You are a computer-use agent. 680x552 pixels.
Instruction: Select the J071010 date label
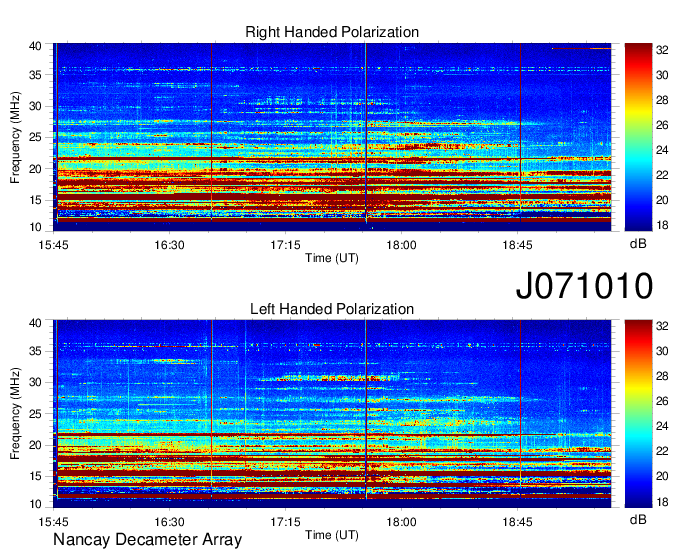(x=584, y=285)
